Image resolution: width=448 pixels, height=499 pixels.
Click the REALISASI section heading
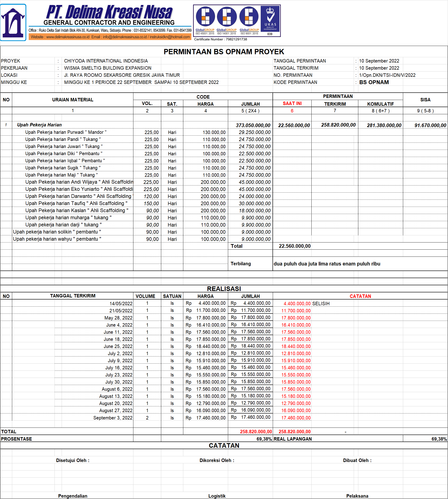(224, 289)
